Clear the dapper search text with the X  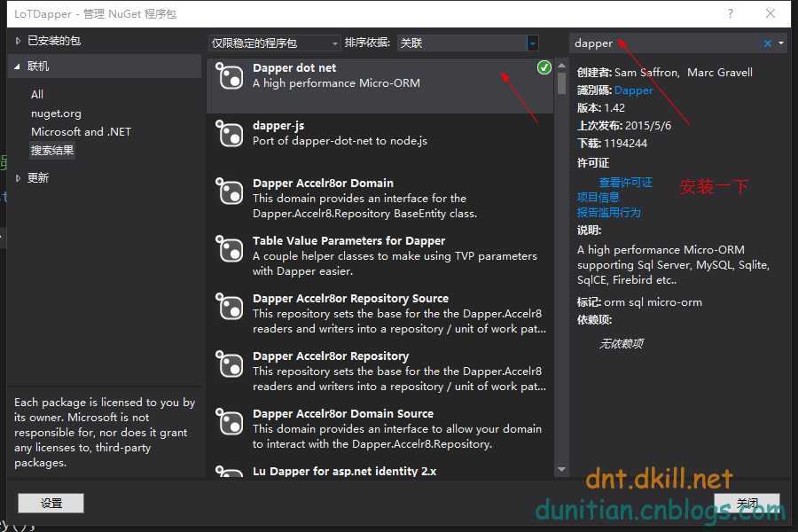[768, 43]
